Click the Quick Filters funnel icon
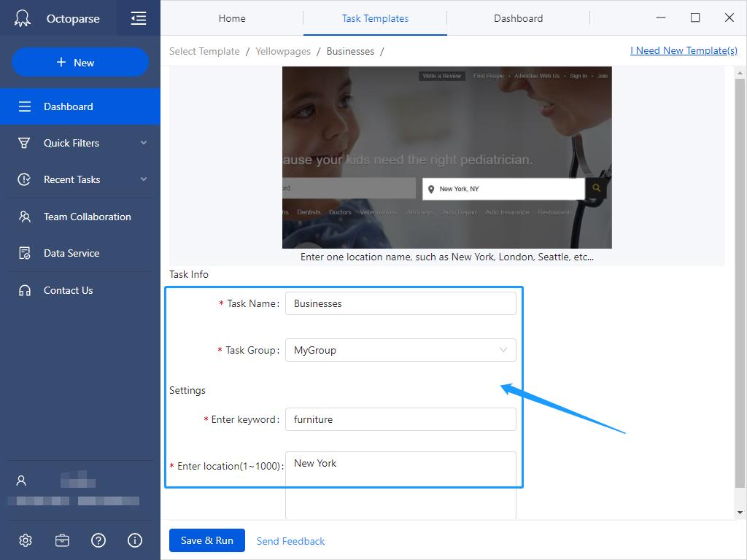Image resolution: width=747 pixels, height=560 pixels. pyautogui.click(x=24, y=143)
